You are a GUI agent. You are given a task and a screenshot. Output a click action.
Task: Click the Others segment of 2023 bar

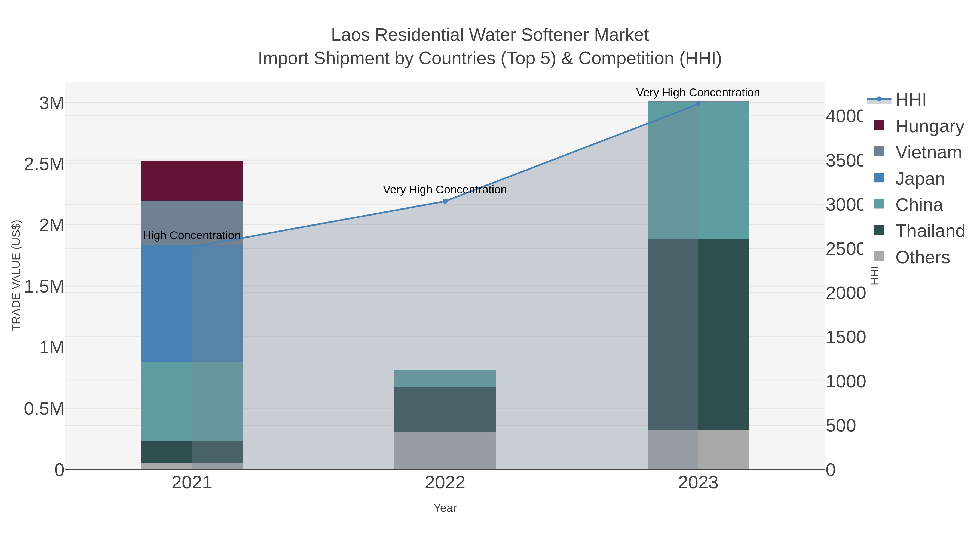pyautogui.click(x=698, y=450)
